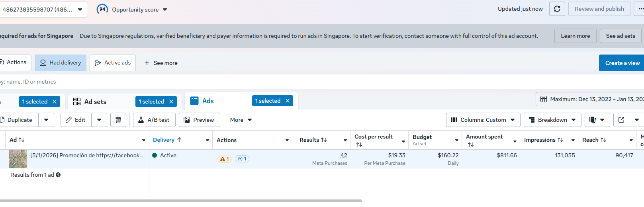Screen dimensions: 644x207
Task: Click the Learn more button
Action: point(575,36)
